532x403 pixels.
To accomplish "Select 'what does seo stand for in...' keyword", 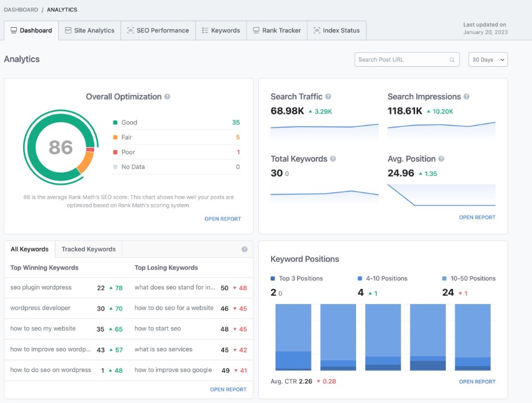I will click(x=175, y=287).
